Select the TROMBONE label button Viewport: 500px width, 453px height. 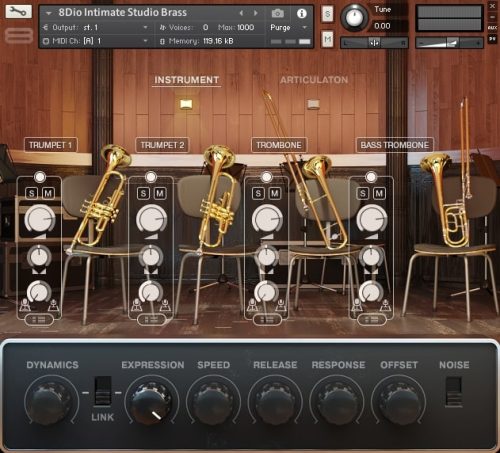coord(279,145)
